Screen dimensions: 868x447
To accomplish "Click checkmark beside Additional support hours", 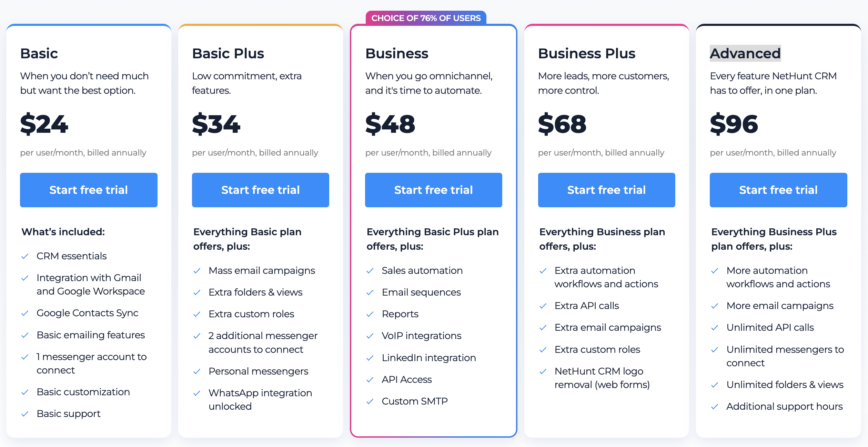I will (x=715, y=407).
